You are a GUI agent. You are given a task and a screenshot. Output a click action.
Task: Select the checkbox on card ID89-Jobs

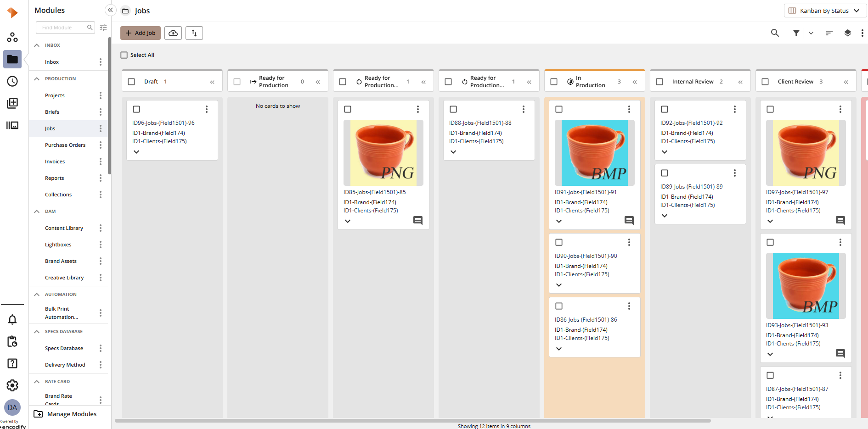665,173
